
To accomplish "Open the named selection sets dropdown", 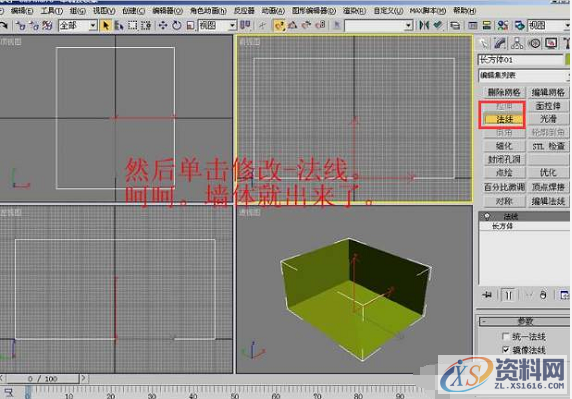I will coord(379,26).
